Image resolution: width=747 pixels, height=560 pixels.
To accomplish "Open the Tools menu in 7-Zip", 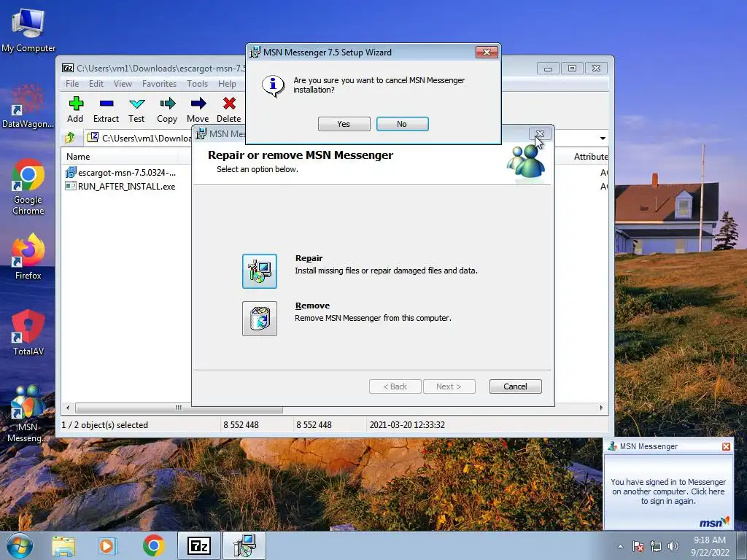I will point(197,84).
